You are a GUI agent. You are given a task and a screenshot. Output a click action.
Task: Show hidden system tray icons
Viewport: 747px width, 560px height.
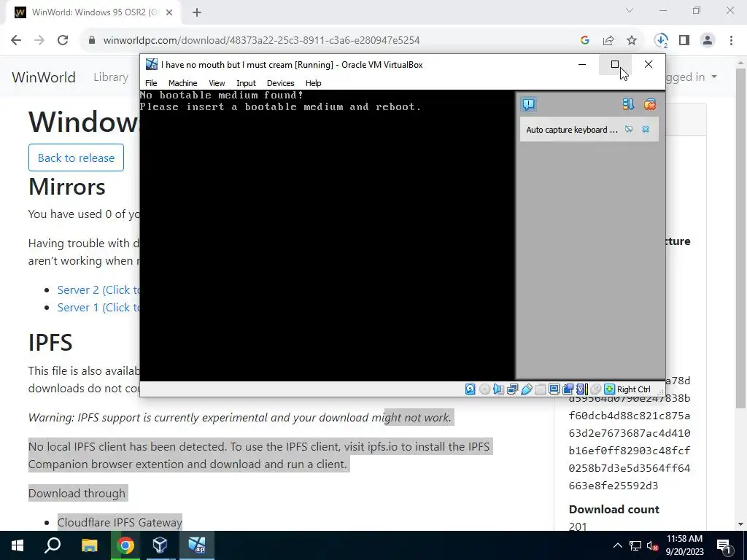pyautogui.click(x=617, y=545)
